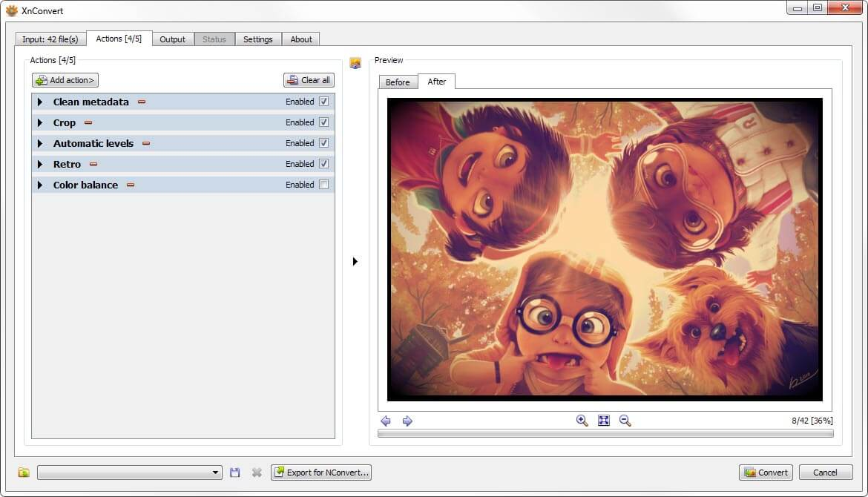Go back to the previous preview image
Image resolution: width=868 pixels, height=497 pixels.
click(x=386, y=421)
